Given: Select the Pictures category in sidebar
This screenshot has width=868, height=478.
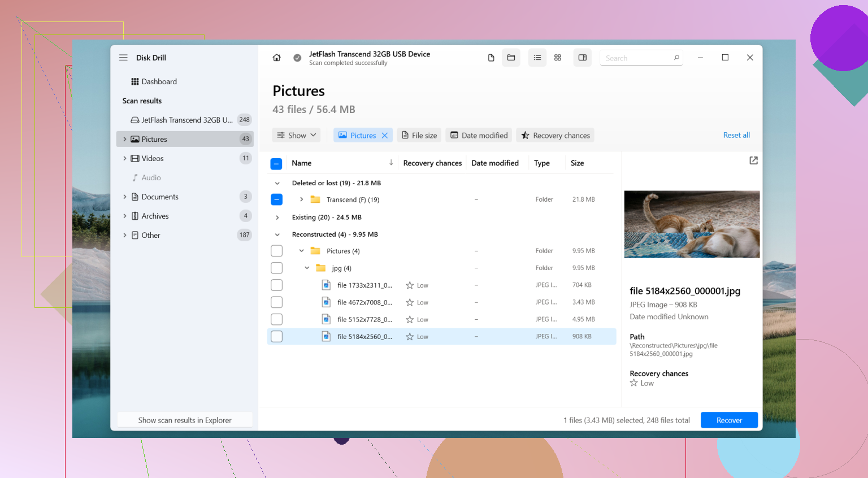Looking at the screenshot, I should click(x=185, y=139).
